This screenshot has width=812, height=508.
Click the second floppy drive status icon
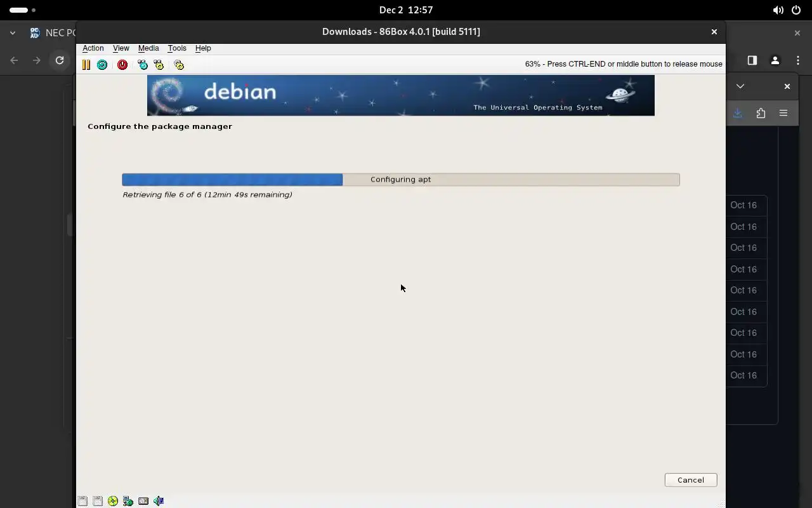98,501
